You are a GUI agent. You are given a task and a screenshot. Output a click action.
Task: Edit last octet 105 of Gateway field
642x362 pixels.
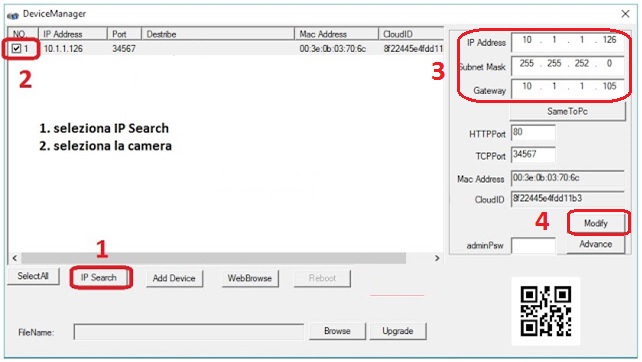coord(609,86)
